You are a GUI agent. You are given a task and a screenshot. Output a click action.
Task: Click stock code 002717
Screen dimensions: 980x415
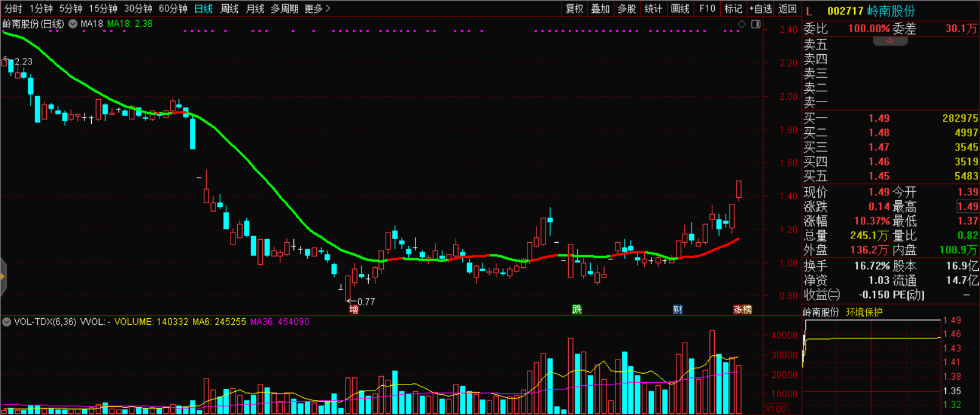point(846,11)
